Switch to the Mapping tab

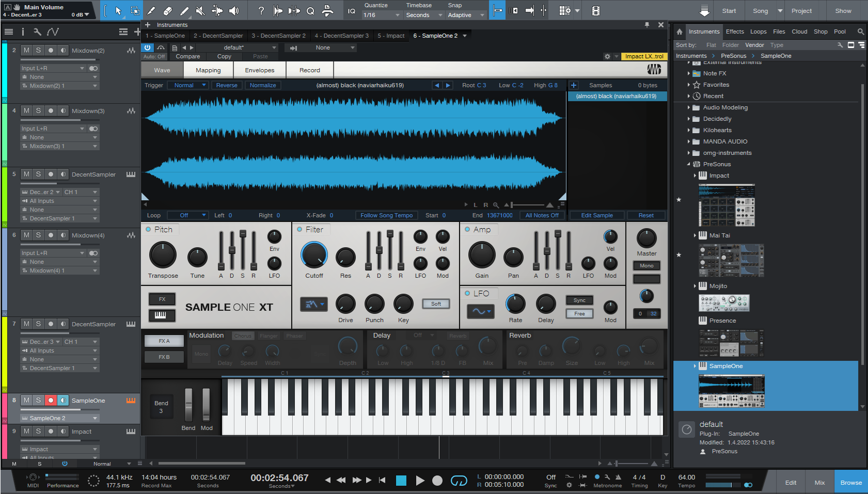click(x=208, y=70)
